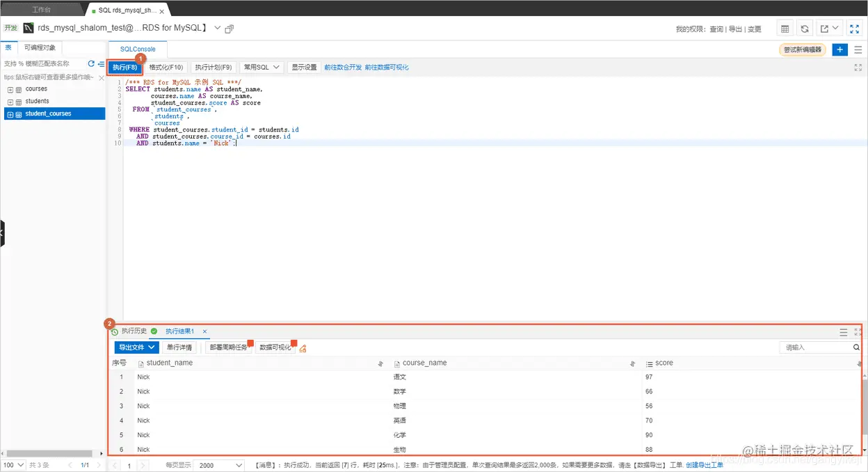Screen dimensions: 868x472
Task: Click the 单行详情 single row details button
Action: [179, 347]
